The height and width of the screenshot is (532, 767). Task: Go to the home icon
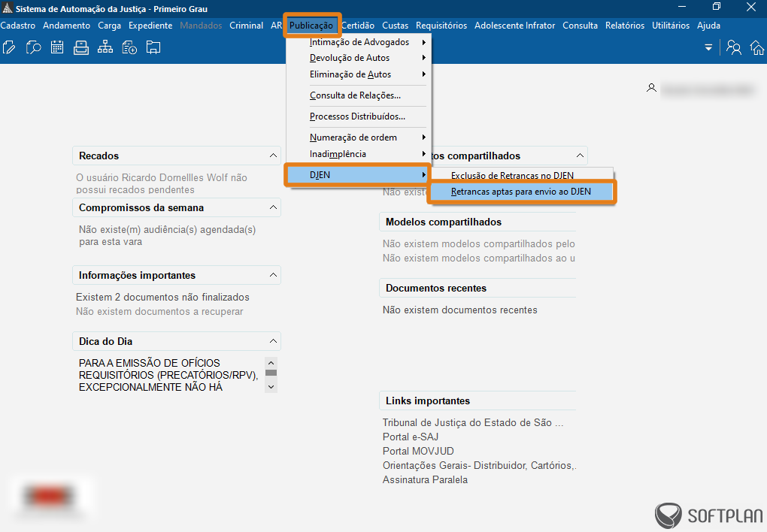tap(756, 47)
